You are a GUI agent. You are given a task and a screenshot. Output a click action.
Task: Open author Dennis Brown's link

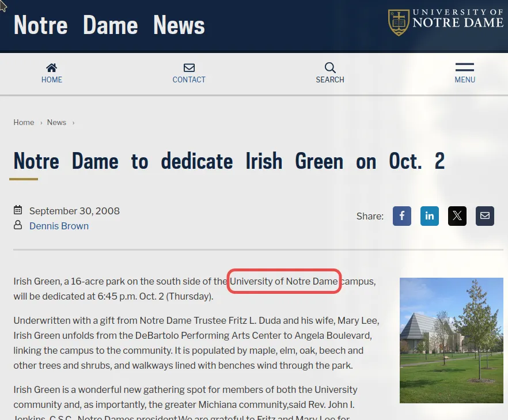pyautogui.click(x=59, y=226)
